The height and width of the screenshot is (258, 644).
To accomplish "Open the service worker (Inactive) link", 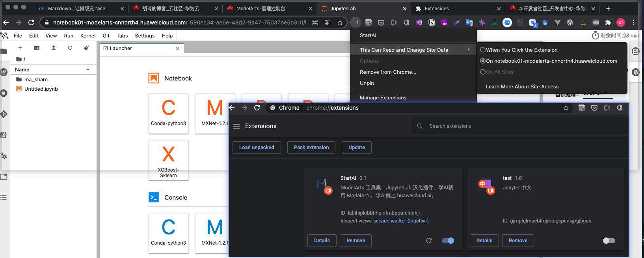I will click(x=401, y=221).
